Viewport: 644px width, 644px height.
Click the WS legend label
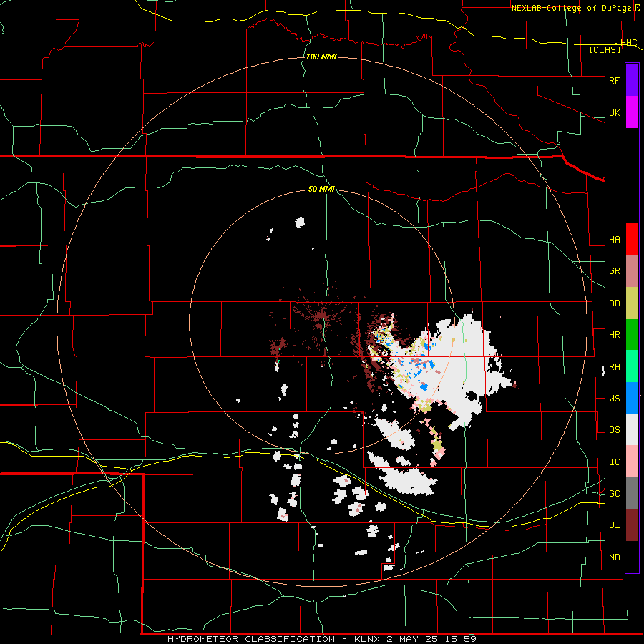(614, 399)
